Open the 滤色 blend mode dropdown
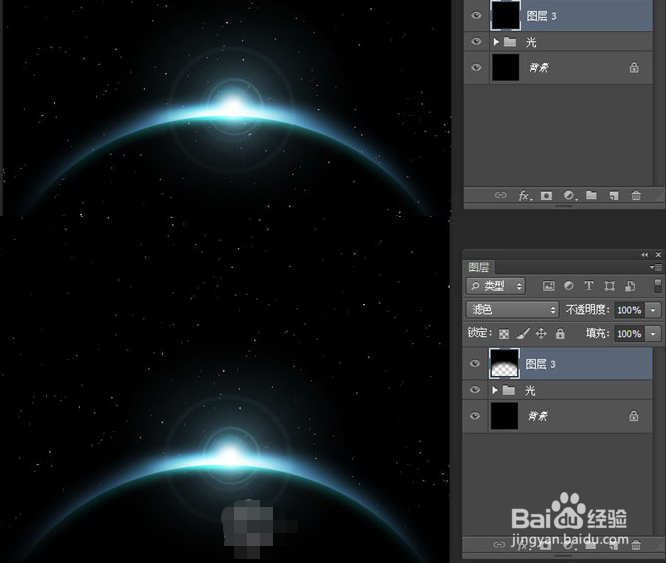666x563 pixels. [x=512, y=310]
